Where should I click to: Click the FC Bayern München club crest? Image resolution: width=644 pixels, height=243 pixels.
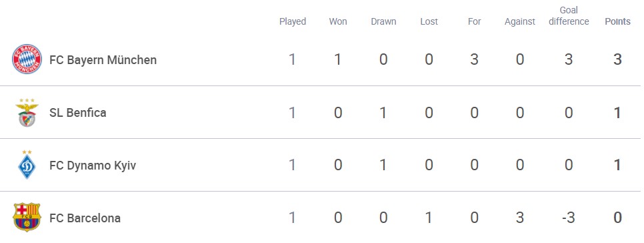pos(27,59)
